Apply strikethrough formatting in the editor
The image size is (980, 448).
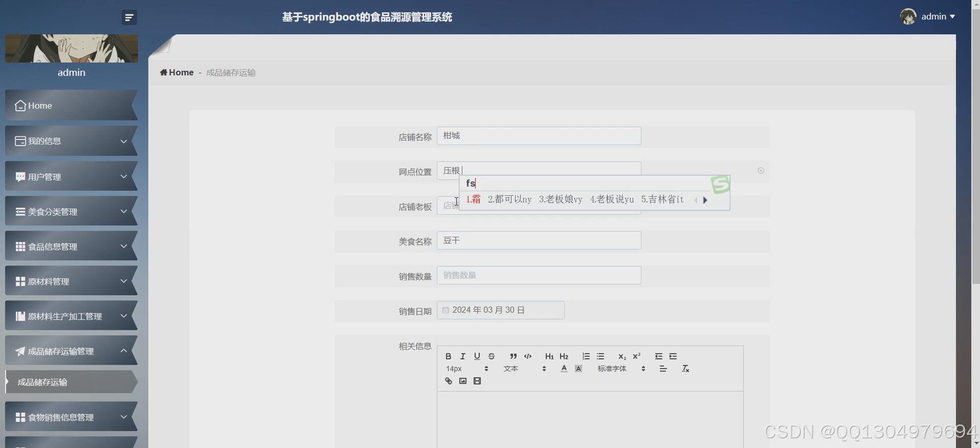click(x=492, y=356)
